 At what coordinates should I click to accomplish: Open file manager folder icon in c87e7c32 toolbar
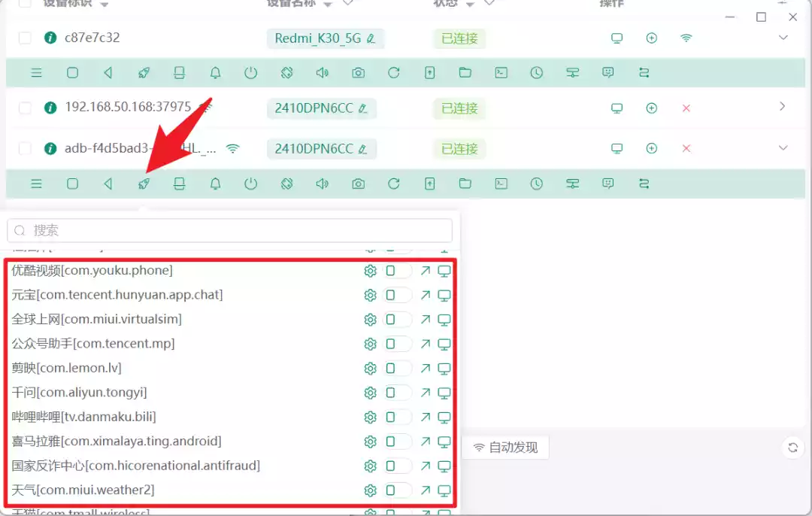tap(465, 72)
